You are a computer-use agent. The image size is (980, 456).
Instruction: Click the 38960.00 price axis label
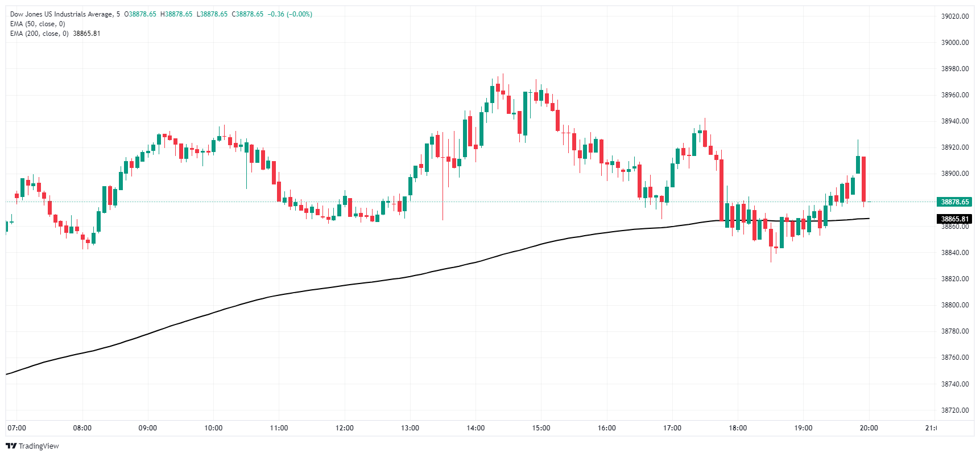click(x=955, y=95)
